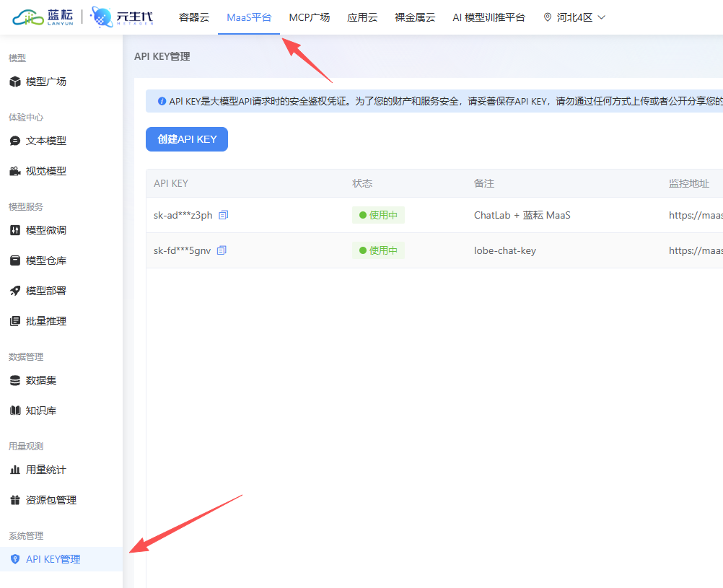This screenshot has height=588, width=723.
Task: Click the 创建API KEY button
Action: point(186,139)
